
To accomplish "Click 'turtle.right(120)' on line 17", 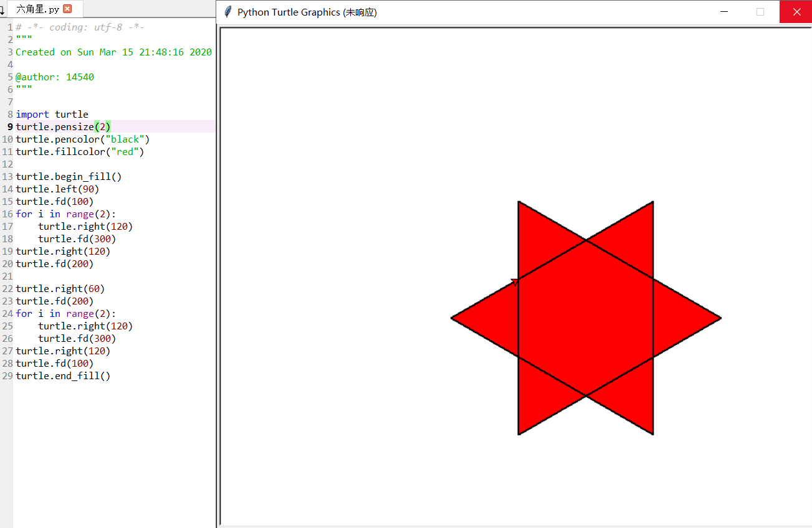I will (85, 226).
